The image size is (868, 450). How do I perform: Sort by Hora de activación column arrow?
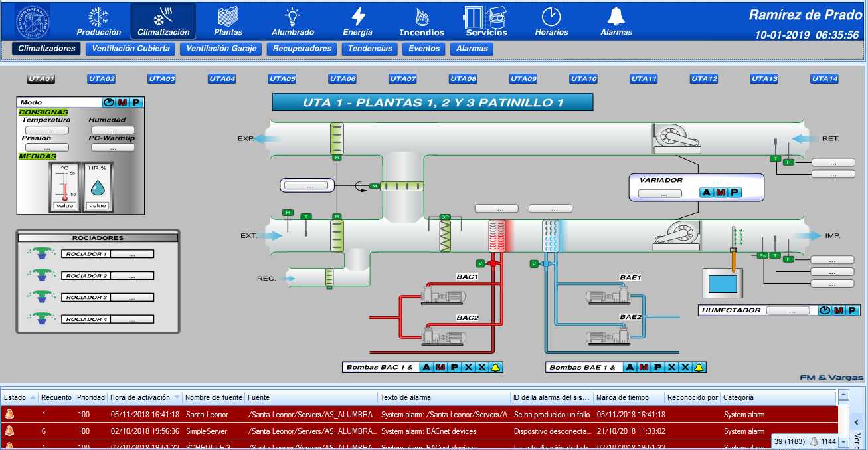click(177, 397)
